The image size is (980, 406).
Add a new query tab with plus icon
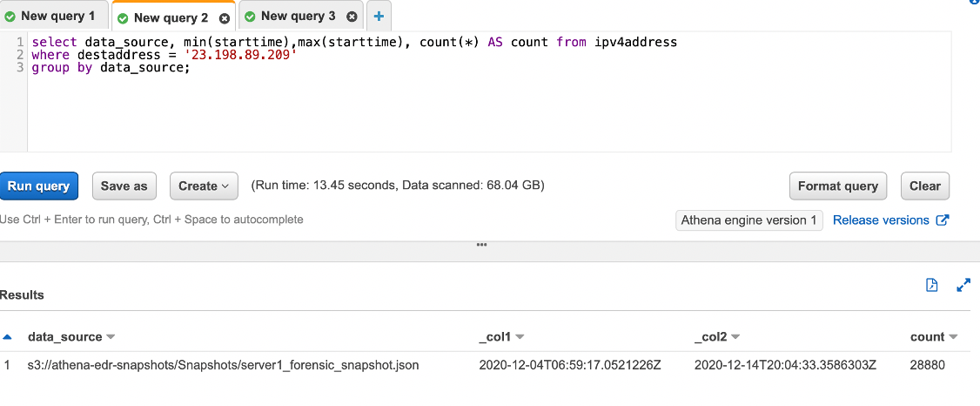(379, 17)
